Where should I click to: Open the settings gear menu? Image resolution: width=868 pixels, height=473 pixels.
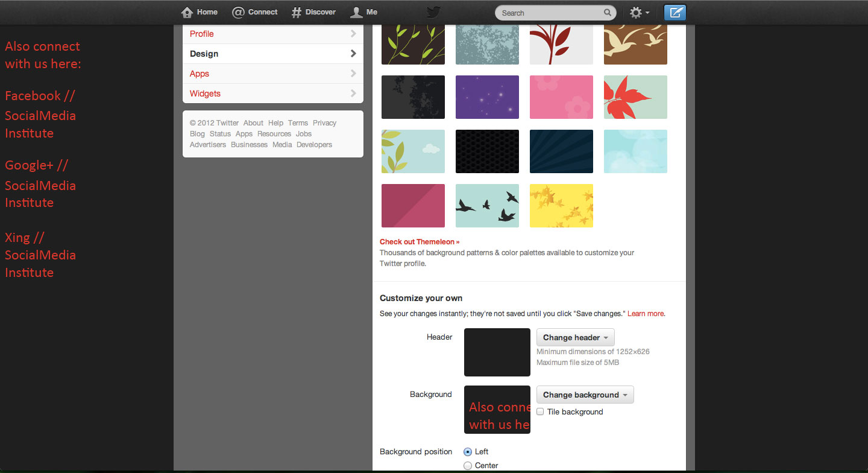639,13
